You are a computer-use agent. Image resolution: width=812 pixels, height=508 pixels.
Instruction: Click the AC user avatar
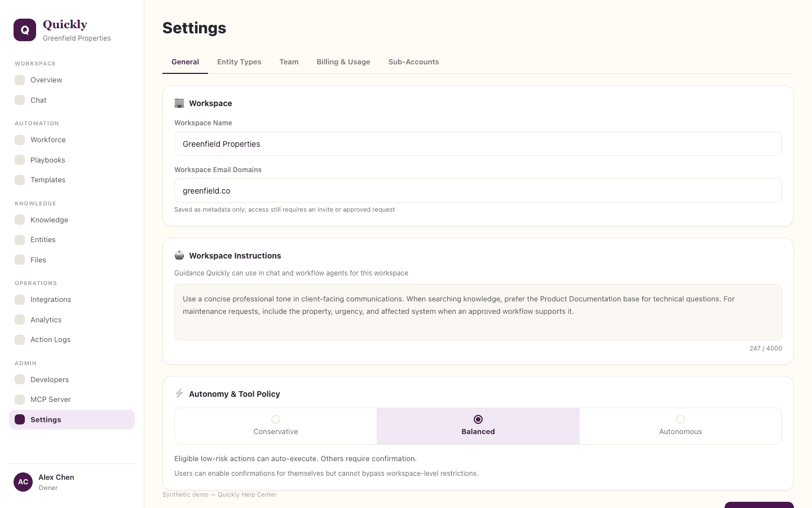(23, 482)
